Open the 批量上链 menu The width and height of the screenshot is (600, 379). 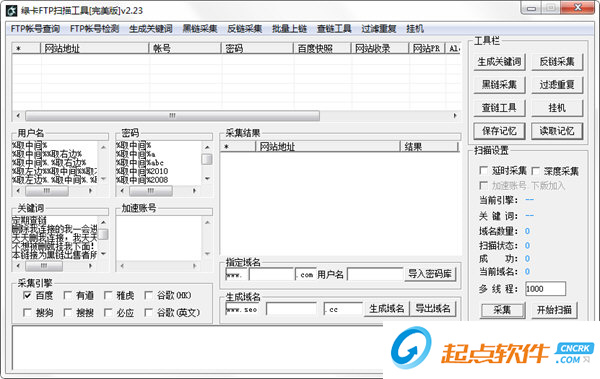point(289,29)
